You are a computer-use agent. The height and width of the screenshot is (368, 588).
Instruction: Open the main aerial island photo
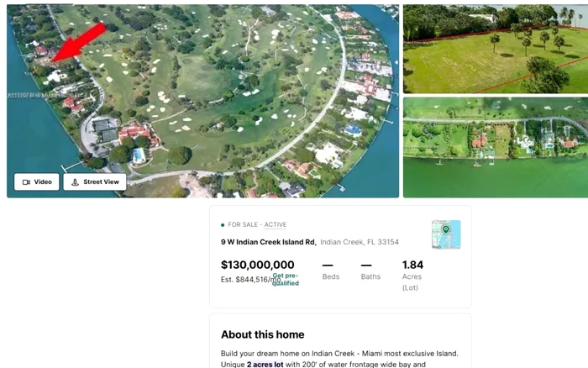(203, 101)
